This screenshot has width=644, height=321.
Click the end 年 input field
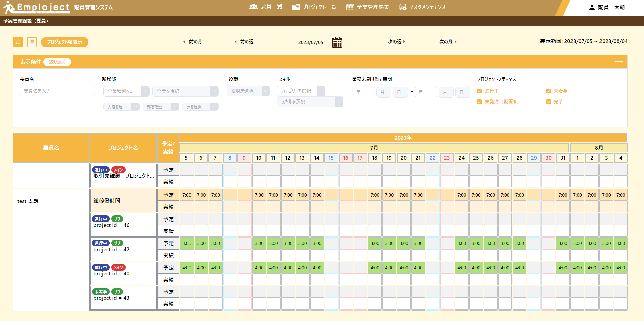click(426, 92)
